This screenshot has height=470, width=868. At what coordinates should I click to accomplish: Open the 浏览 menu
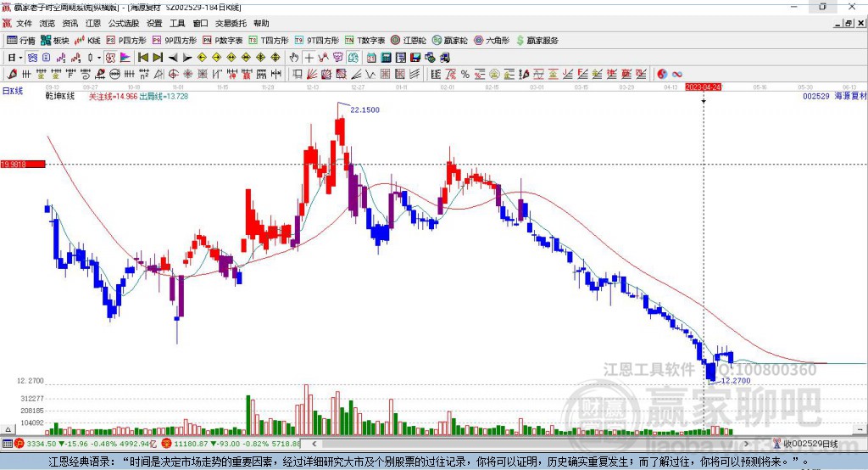47,23
